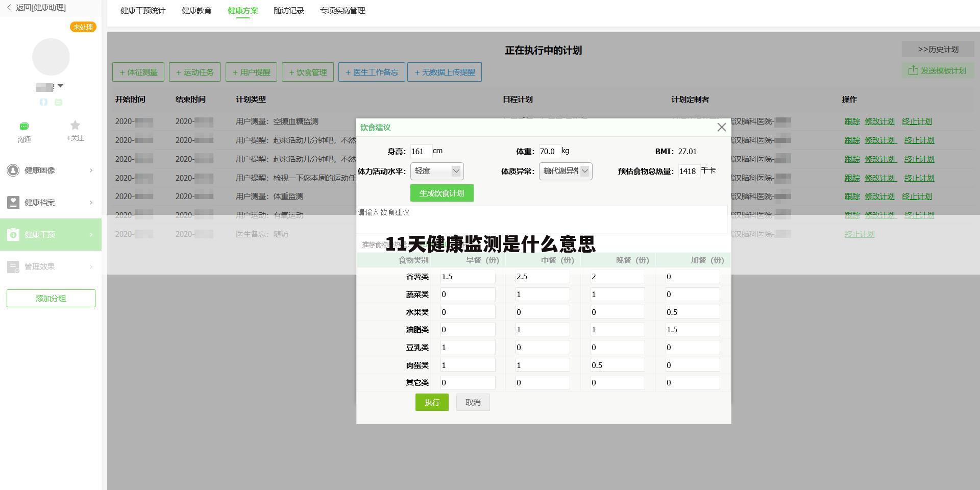Click + 医生工作备忘 button
This screenshot has height=490, width=980.
point(372,72)
